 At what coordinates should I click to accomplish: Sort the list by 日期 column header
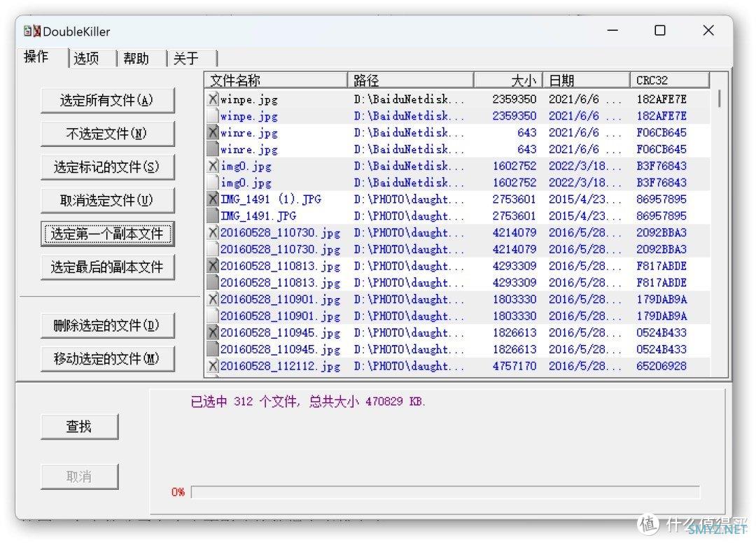pos(587,80)
